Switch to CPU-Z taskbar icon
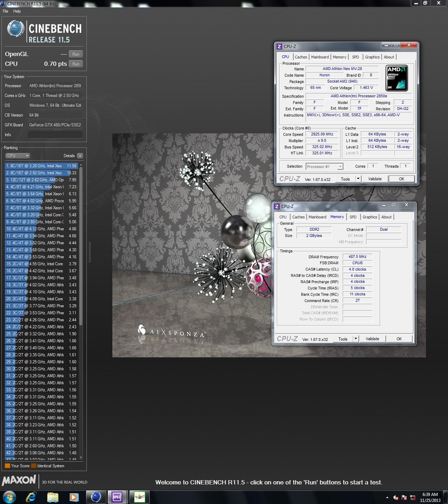 coord(117,497)
